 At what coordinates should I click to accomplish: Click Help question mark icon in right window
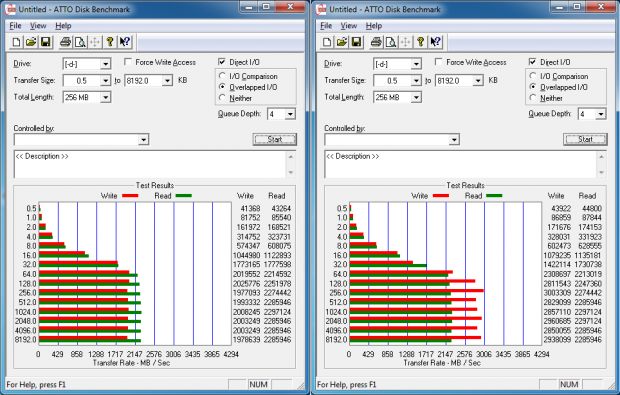tap(421, 42)
